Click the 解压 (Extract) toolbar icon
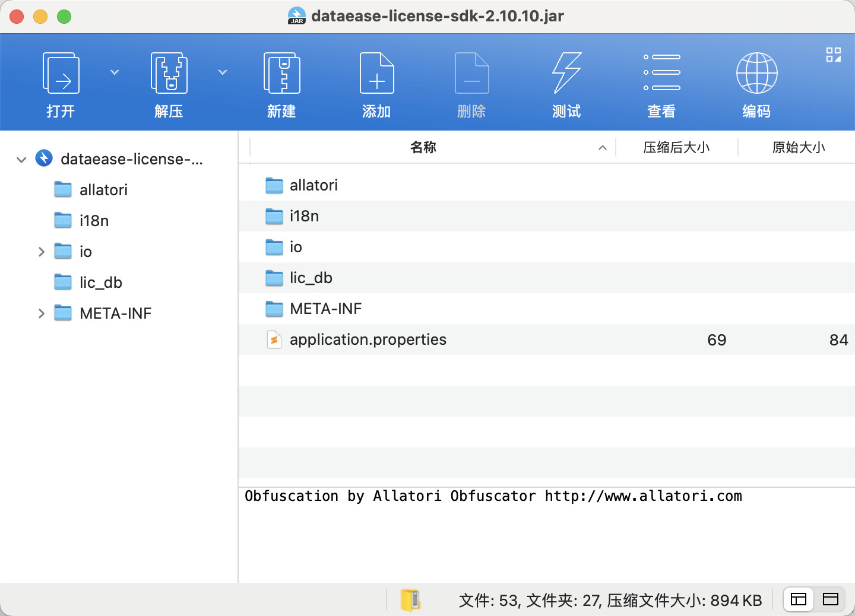855x616 pixels. coord(169,73)
